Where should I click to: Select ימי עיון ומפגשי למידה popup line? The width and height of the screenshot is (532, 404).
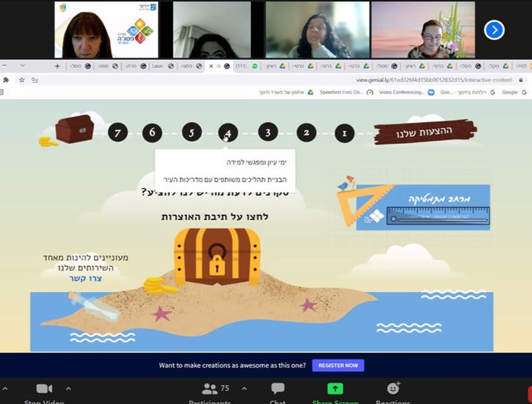[257, 162]
